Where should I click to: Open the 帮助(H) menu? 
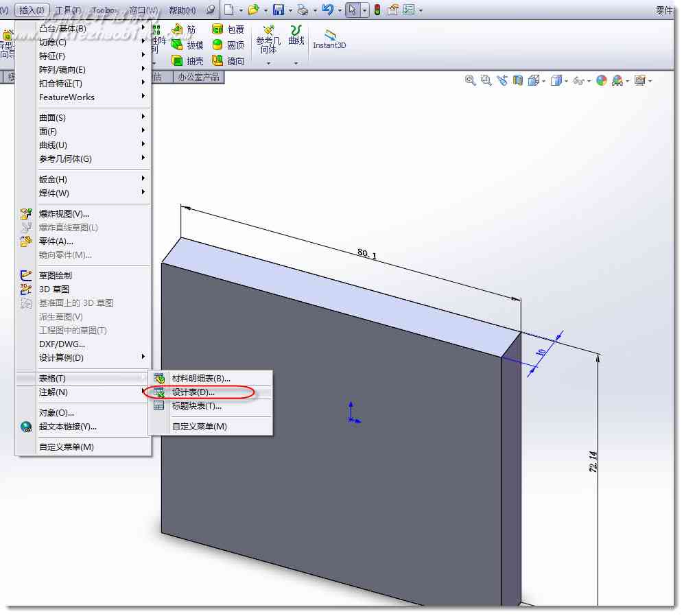(x=182, y=10)
